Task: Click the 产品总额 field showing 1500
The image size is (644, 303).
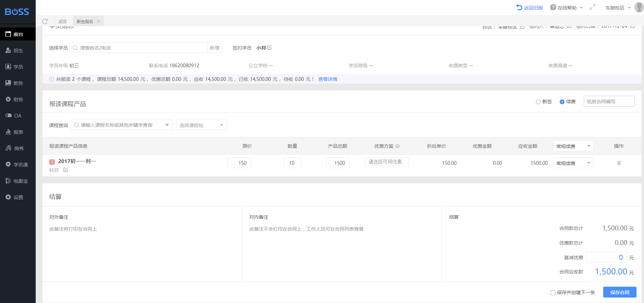Action: (x=338, y=163)
